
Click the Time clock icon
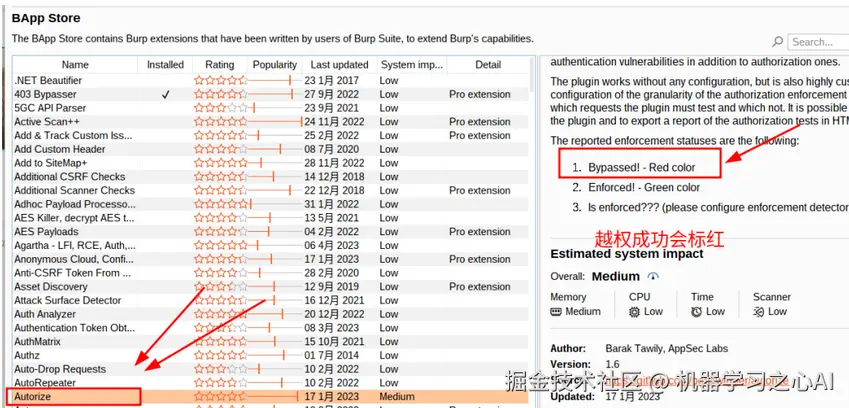point(696,312)
